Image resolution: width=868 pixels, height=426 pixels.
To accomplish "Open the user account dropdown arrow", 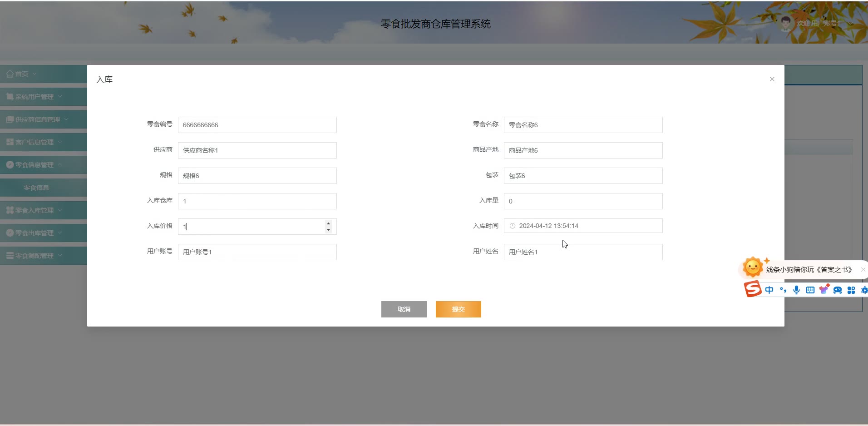I will click(x=850, y=23).
